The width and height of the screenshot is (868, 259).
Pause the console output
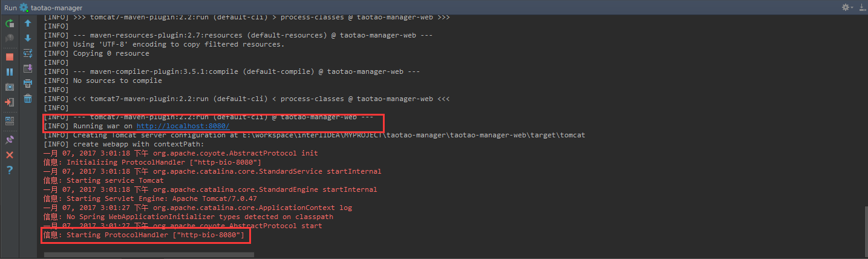pyautogui.click(x=10, y=72)
